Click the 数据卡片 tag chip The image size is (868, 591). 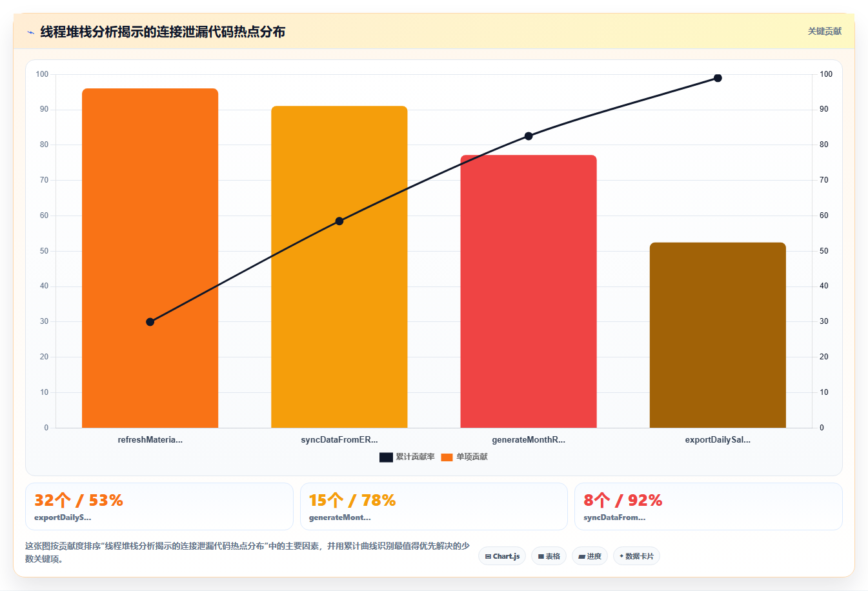636,556
